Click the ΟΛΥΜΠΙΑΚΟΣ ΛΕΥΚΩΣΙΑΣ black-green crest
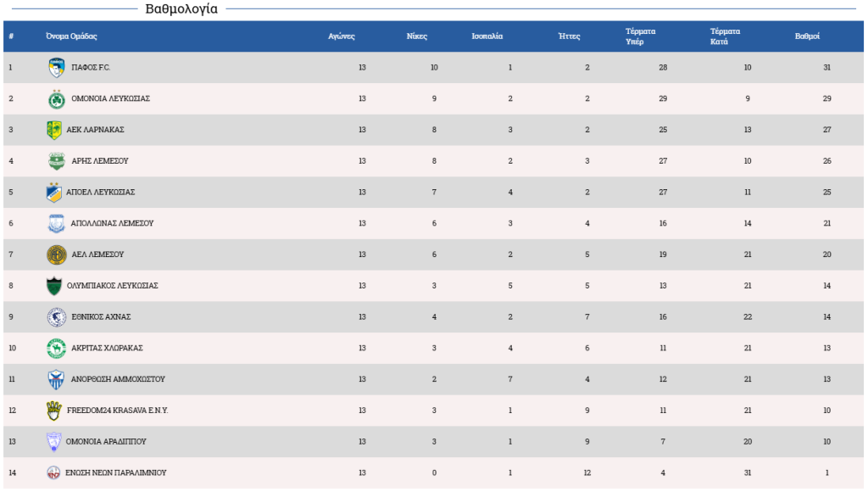This screenshot has width=868, height=492. coord(53,286)
